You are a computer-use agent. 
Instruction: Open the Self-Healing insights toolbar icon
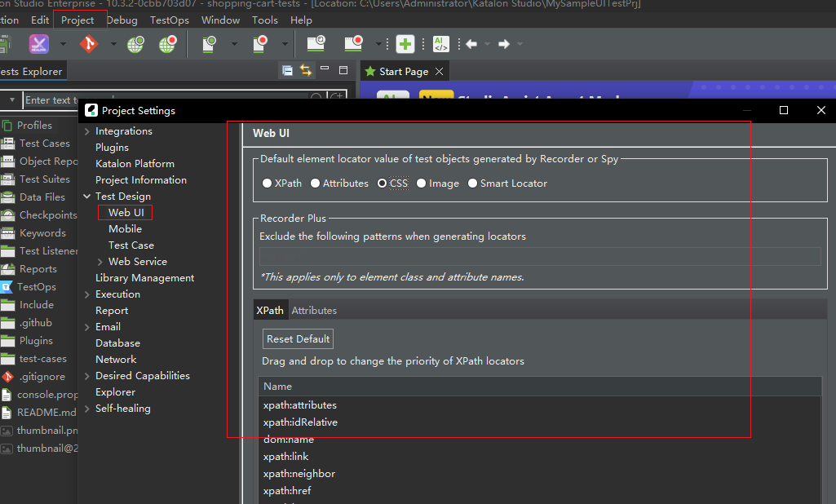coord(38,44)
